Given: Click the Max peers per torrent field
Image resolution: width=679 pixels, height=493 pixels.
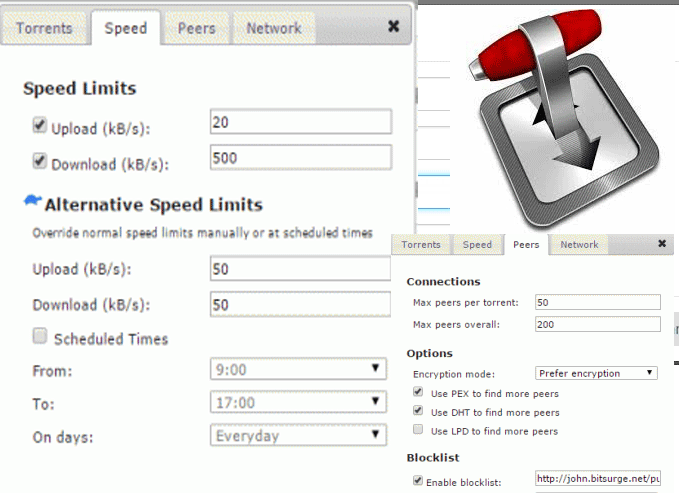Looking at the screenshot, I should click(597, 302).
